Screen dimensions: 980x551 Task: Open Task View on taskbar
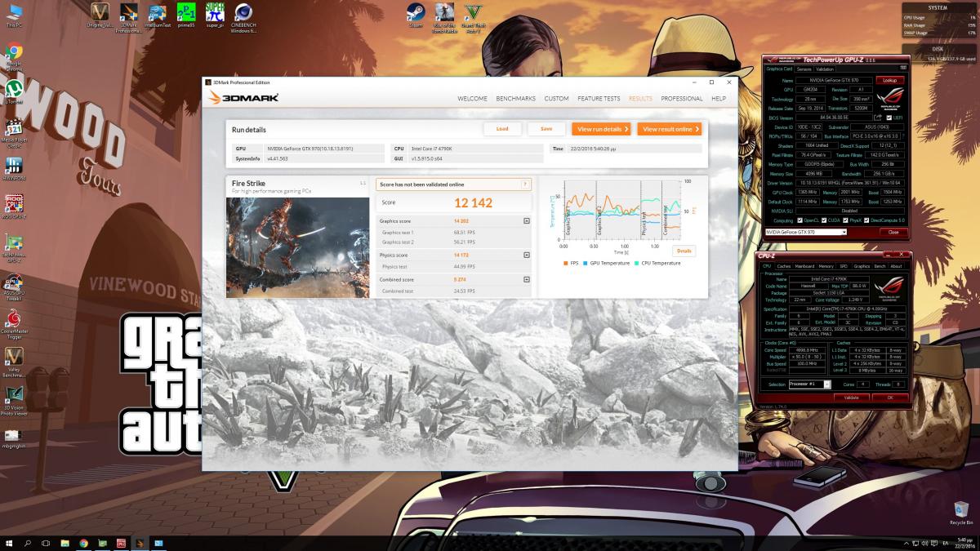click(46, 543)
